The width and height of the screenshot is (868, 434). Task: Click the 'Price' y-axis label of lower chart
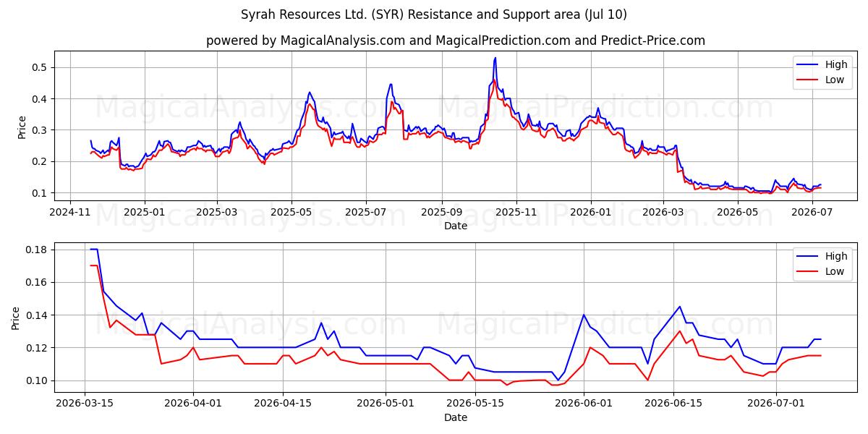point(17,318)
